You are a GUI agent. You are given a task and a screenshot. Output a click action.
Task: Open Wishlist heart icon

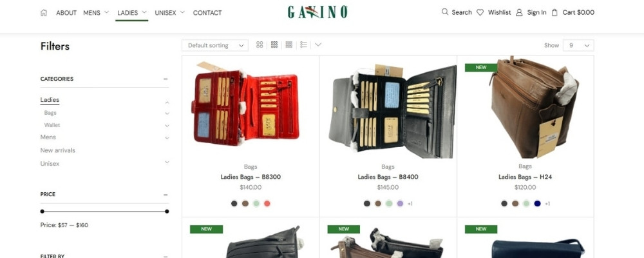pos(480,12)
